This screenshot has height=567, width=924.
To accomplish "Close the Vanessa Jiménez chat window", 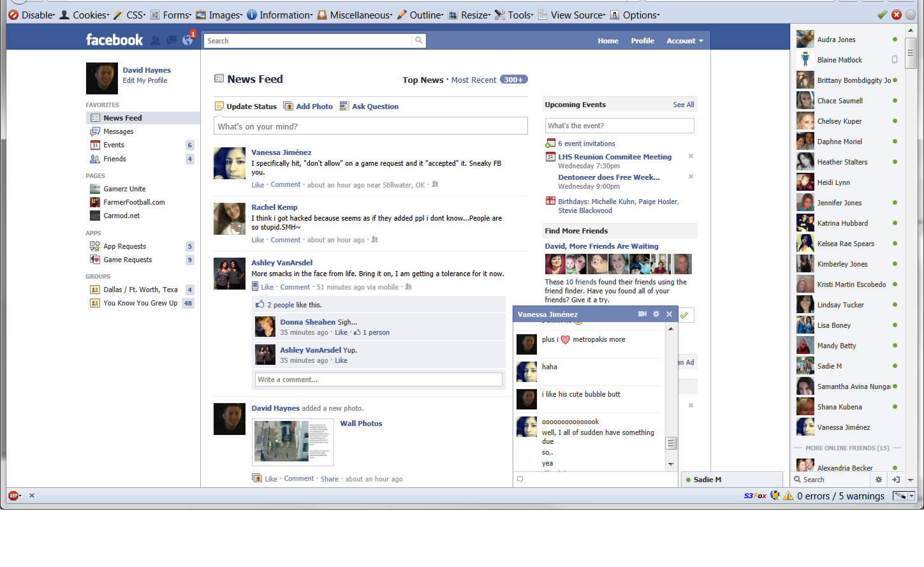I will pos(669,314).
